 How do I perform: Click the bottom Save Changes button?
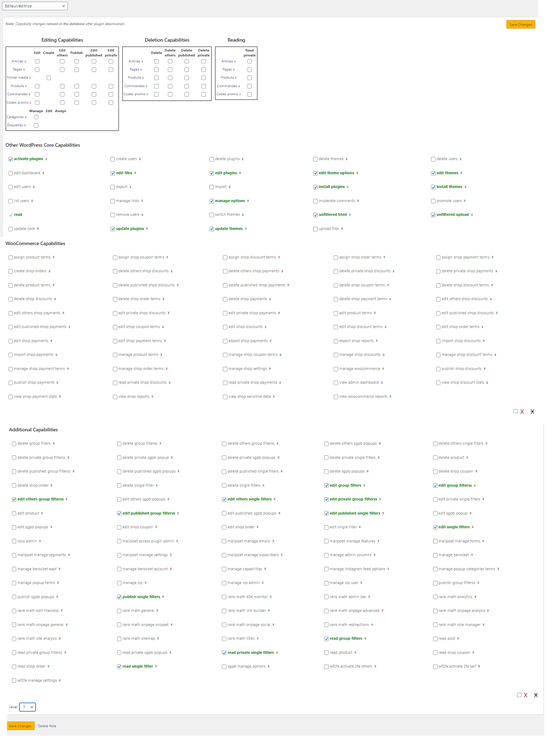click(20, 726)
